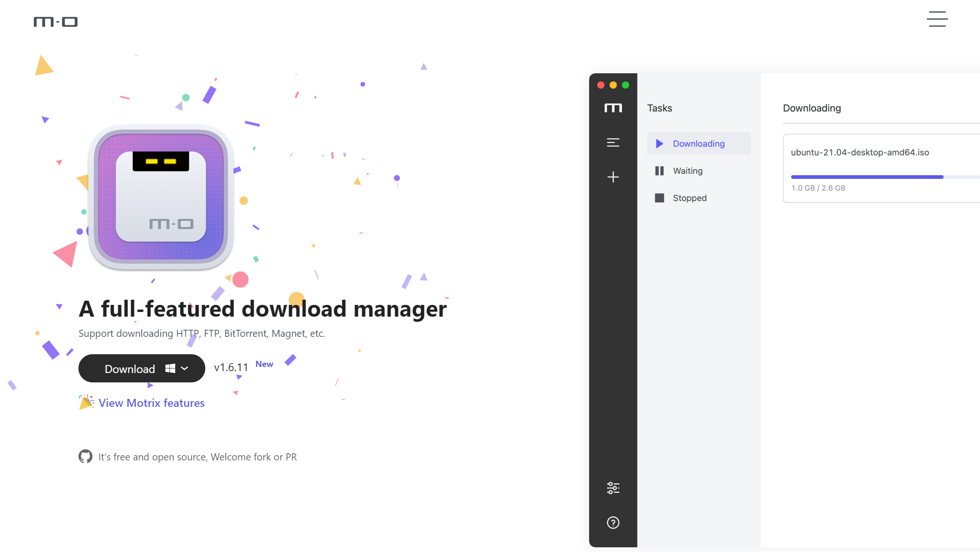Select the Downloading tasks tab

point(699,144)
